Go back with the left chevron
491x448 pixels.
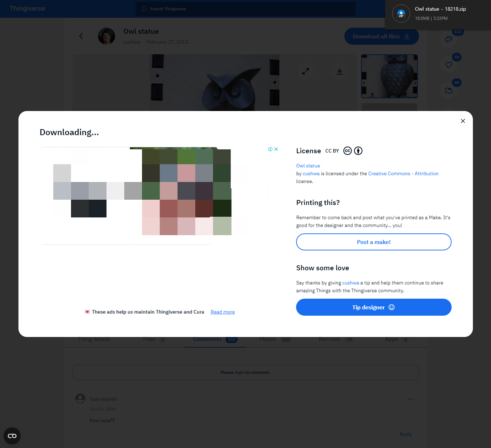81,36
